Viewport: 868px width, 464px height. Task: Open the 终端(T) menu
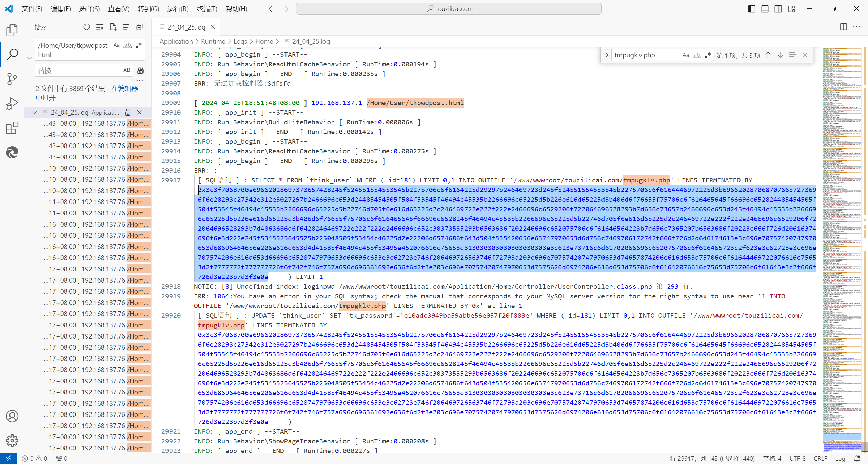click(207, 9)
